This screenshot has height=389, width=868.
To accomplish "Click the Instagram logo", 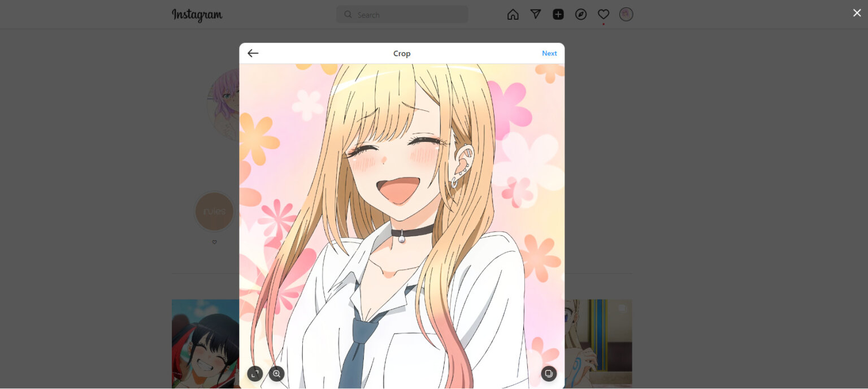I will point(197,15).
